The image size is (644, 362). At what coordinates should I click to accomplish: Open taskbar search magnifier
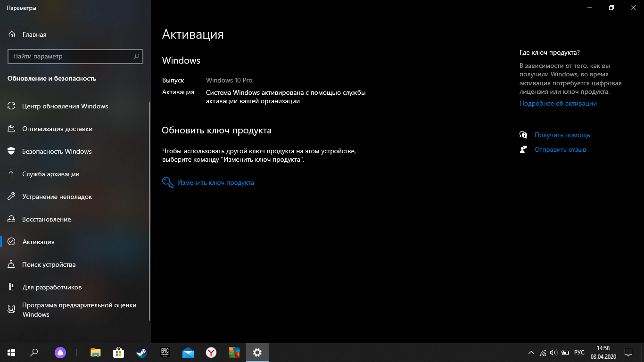click(34, 352)
